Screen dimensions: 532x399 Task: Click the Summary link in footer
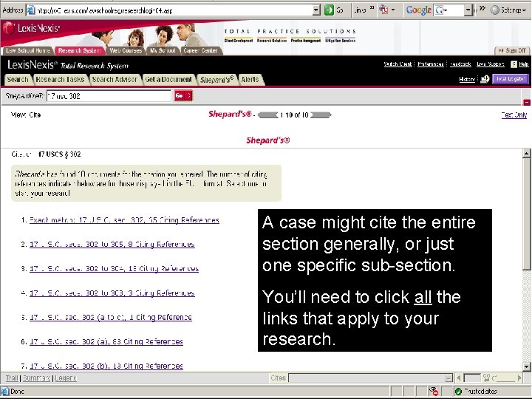[37, 378]
